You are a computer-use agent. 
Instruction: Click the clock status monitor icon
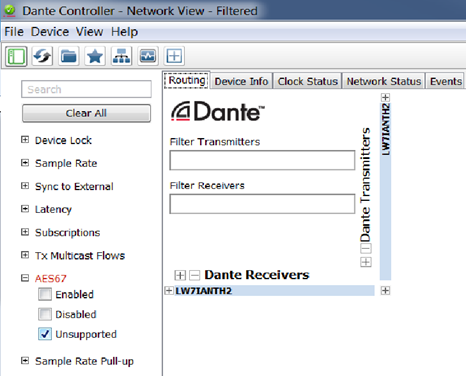[x=148, y=56]
